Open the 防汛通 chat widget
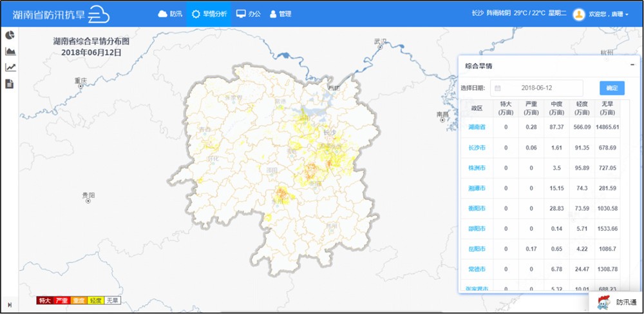The height and width of the screenshot is (314, 644). point(616,302)
